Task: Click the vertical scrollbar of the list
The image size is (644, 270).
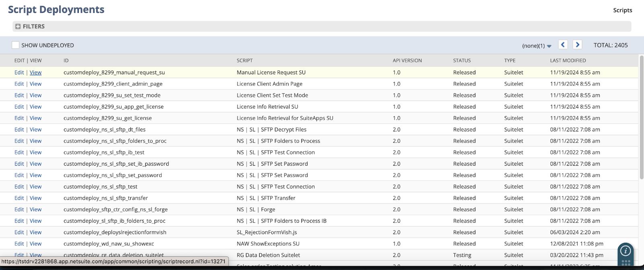Action: pyautogui.click(x=641, y=118)
